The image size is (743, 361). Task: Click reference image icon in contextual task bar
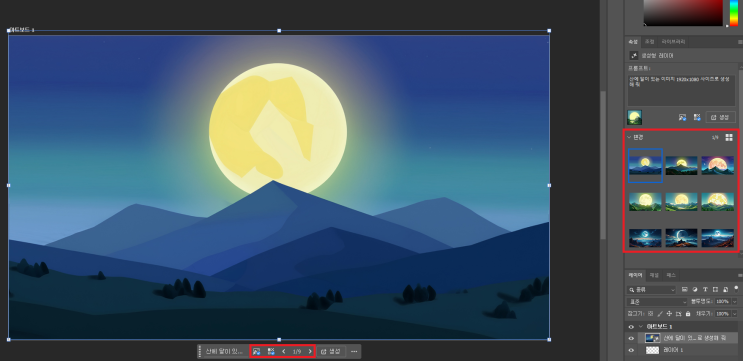point(256,352)
